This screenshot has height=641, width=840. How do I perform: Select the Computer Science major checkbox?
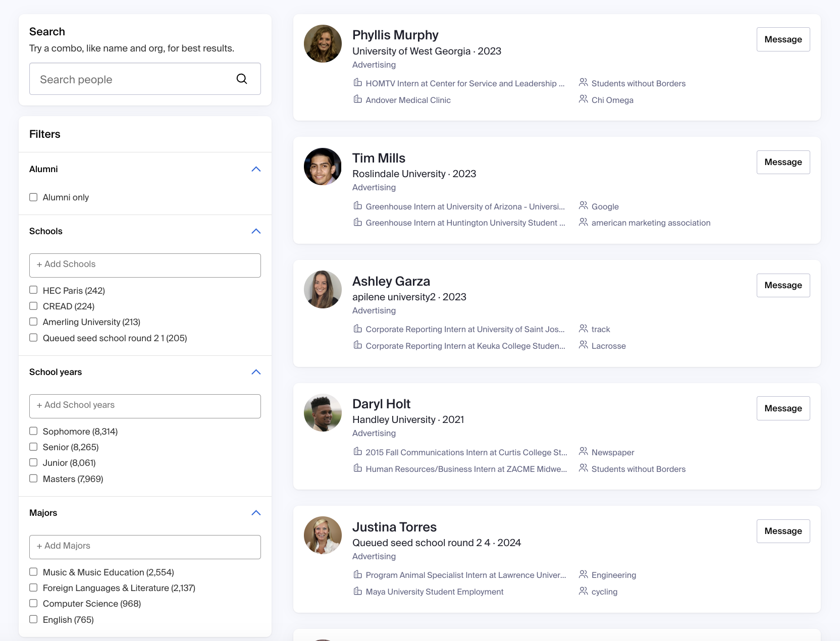(x=33, y=603)
